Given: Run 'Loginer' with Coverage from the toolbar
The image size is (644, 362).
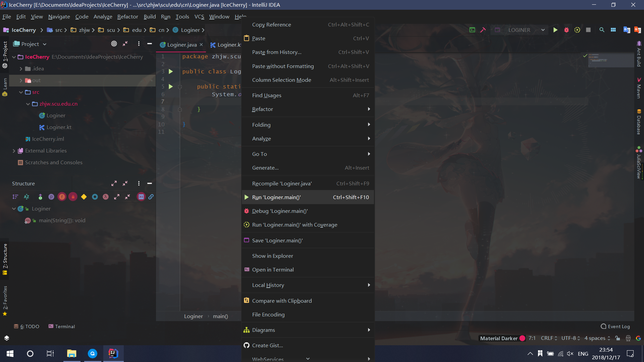Looking at the screenshot, I should [x=577, y=30].
